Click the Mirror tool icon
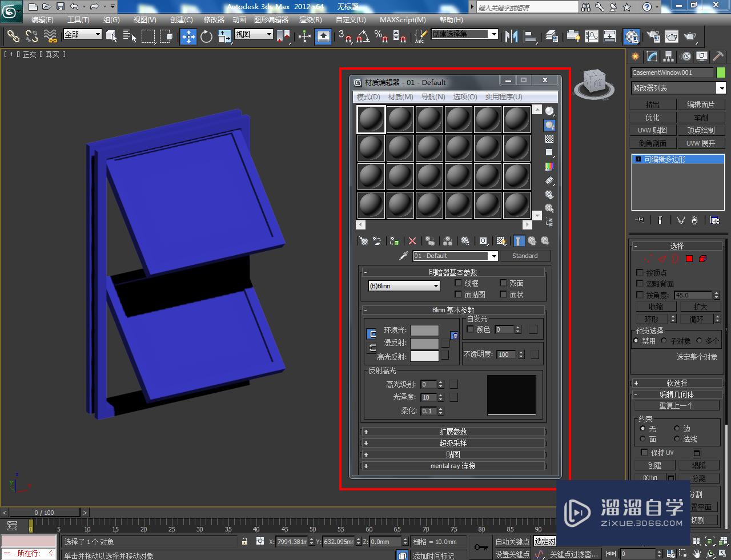 (511, 37)
